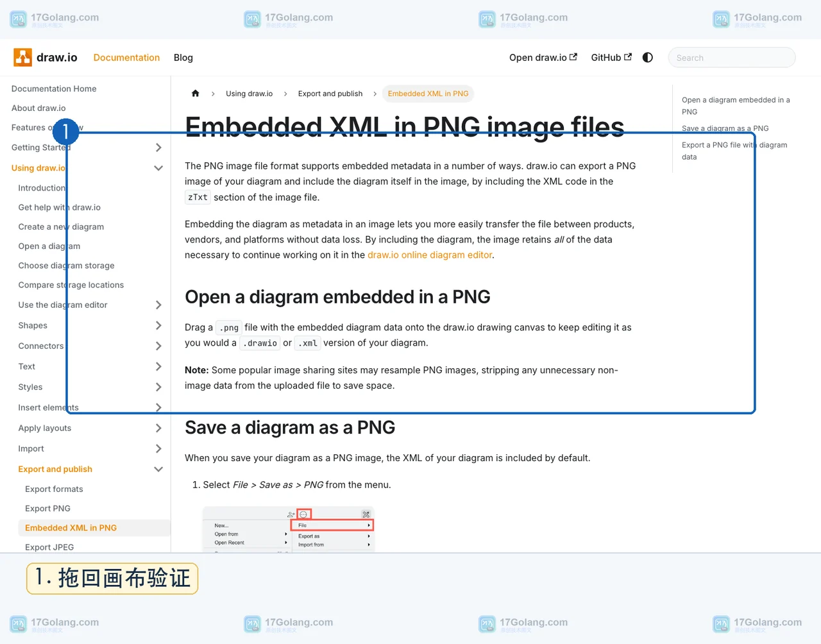Open the Documentation nav tab

(126, 57)
